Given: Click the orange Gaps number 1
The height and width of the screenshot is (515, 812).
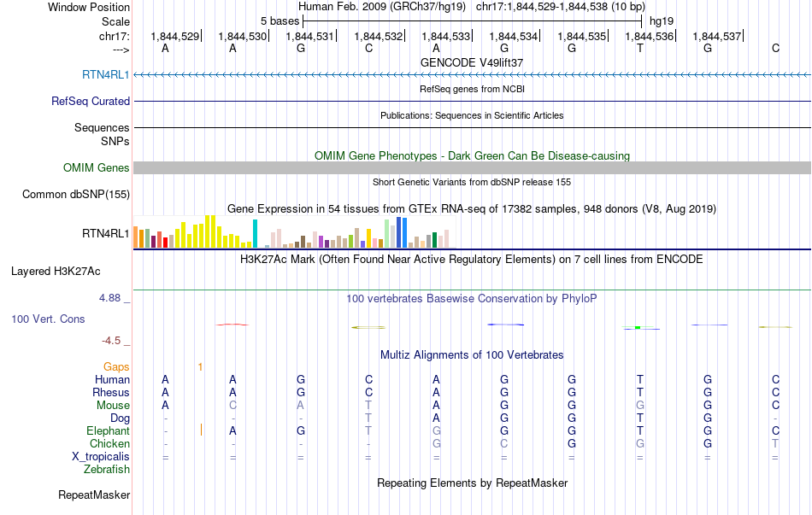Looking at the screenshot, I should pyautogui.click(x=200, y=367).
